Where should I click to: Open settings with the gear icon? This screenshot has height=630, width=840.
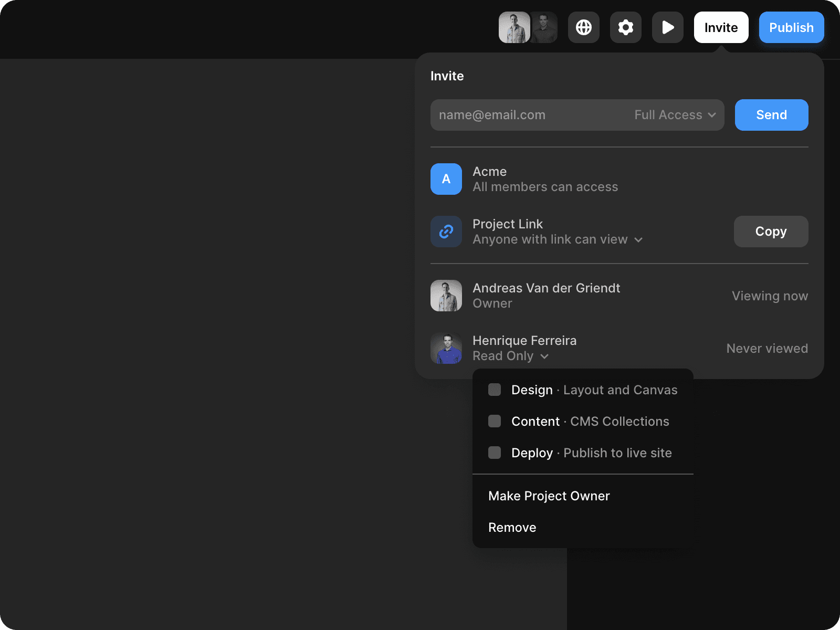pos(625,27)
